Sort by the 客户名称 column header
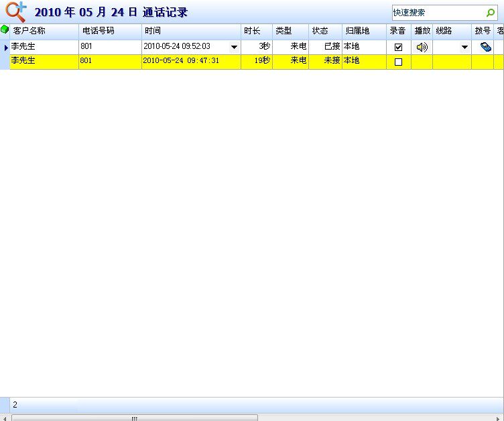Viewport: 504px width, 421px height. [x=44, y=32]
